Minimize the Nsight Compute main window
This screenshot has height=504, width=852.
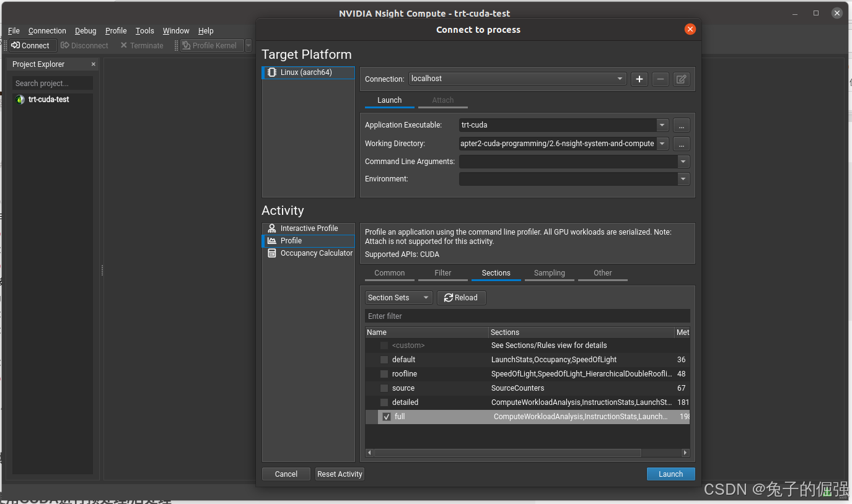coord(796,13)
